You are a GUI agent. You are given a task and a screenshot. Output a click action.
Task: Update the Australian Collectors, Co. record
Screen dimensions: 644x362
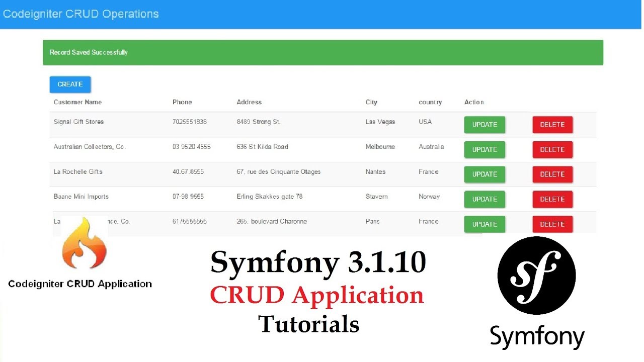[485, 149]
